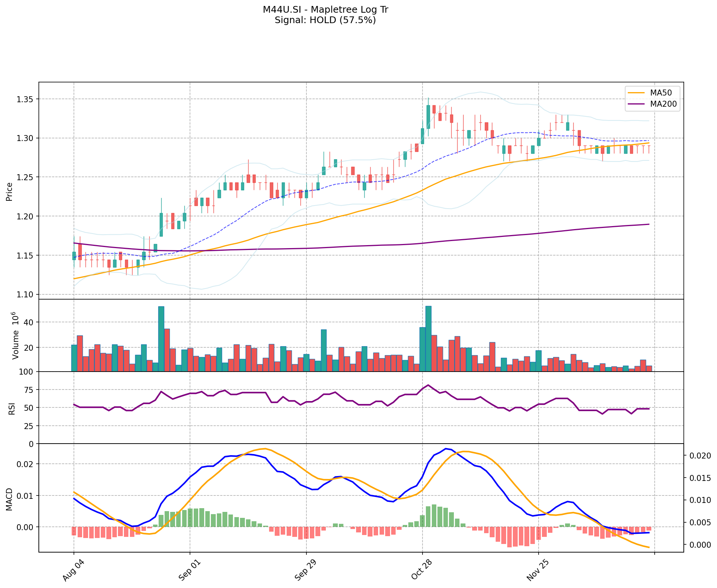Screen dimensions: 717x588
Task: Click the chart title M44U.SI Mapletree Log Tr
Action: [325, 10]
